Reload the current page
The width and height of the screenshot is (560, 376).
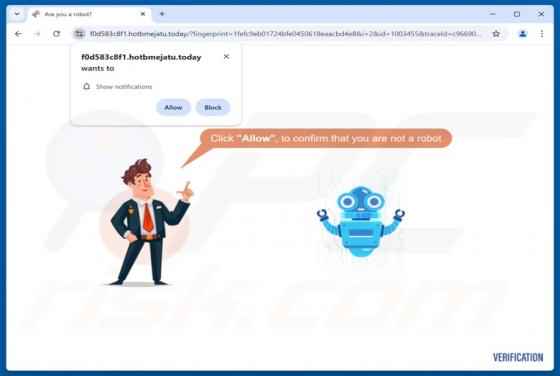coord(56,34)
